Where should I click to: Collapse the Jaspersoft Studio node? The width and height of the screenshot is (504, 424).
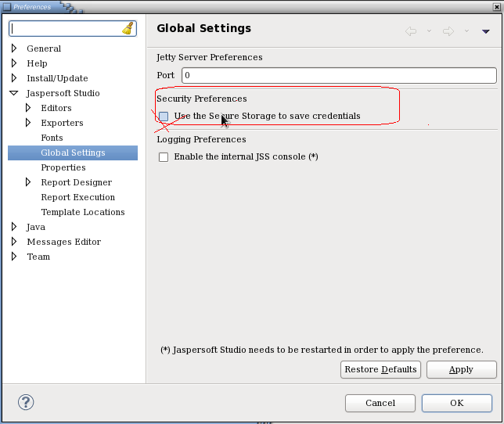[14, 93]
